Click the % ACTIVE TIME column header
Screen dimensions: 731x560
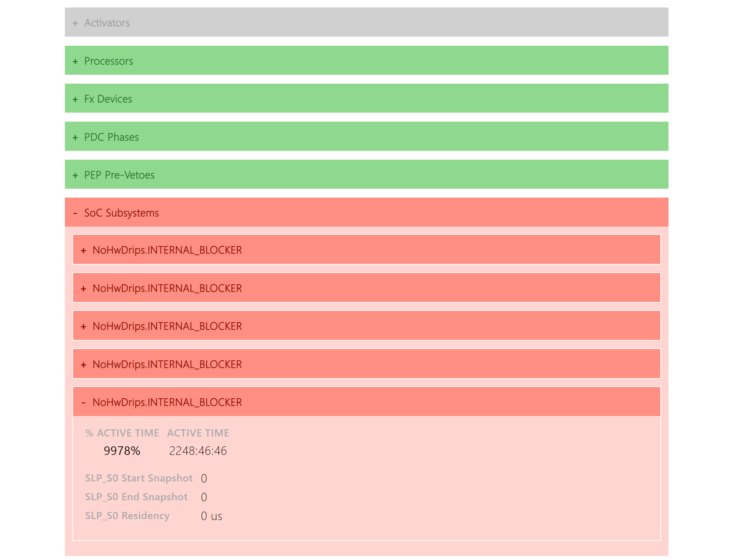pyautogui.click(x=122, y=433)
